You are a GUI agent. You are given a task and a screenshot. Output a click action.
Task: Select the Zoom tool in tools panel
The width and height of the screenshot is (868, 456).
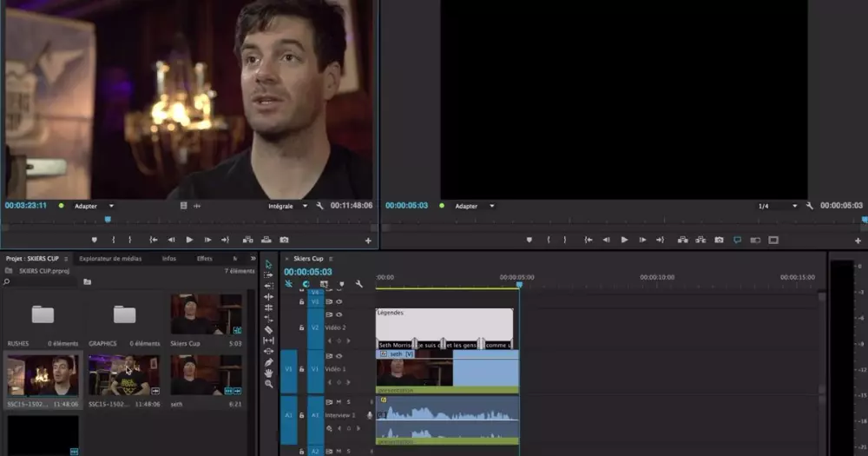pyautogui.click(x=269, y=384)
